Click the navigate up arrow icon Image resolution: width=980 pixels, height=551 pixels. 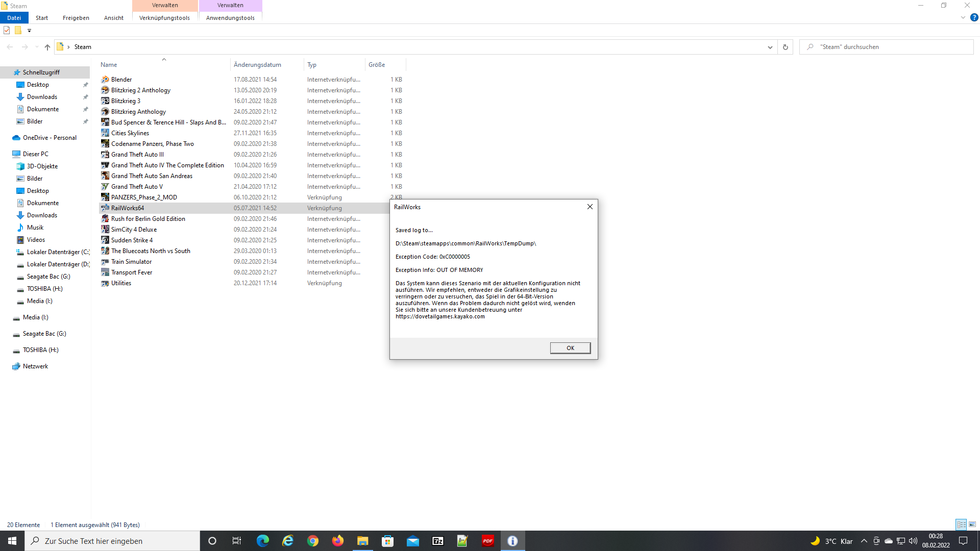[47, 47]
